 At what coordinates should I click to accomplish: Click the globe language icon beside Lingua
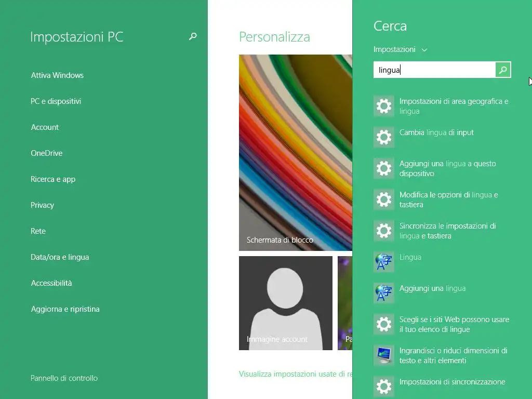[384, 262]
